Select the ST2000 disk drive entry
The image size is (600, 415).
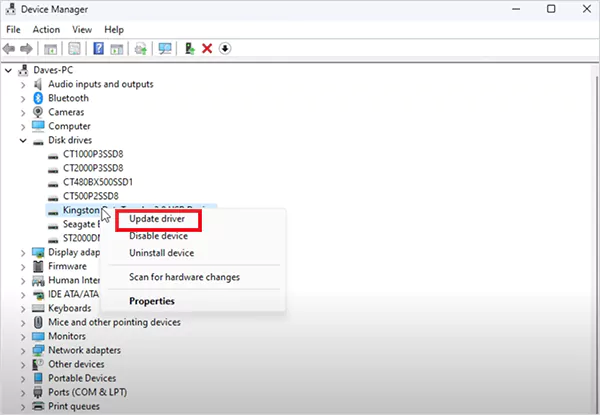point(81,238)
